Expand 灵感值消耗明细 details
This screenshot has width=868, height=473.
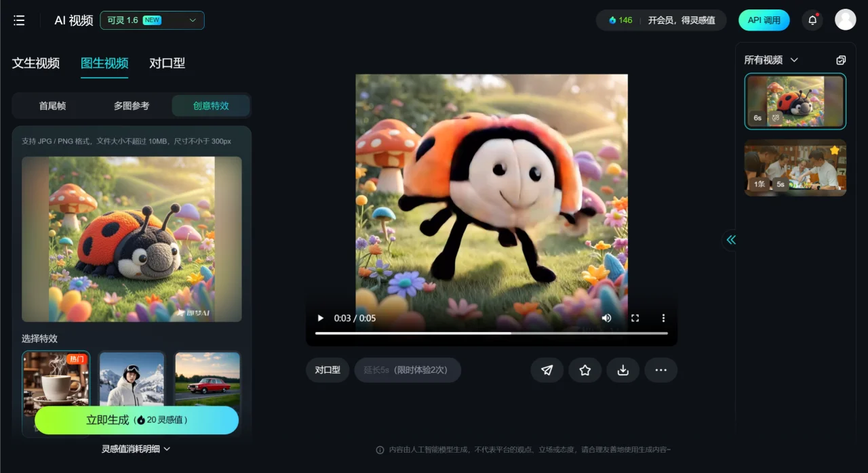point(136,449)
